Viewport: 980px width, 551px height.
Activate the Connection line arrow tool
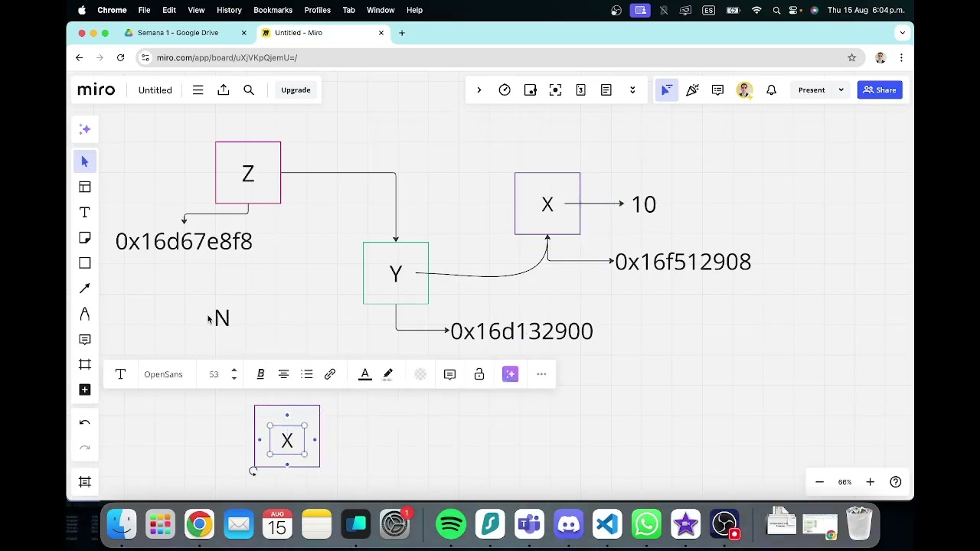[x=85, y=289]
